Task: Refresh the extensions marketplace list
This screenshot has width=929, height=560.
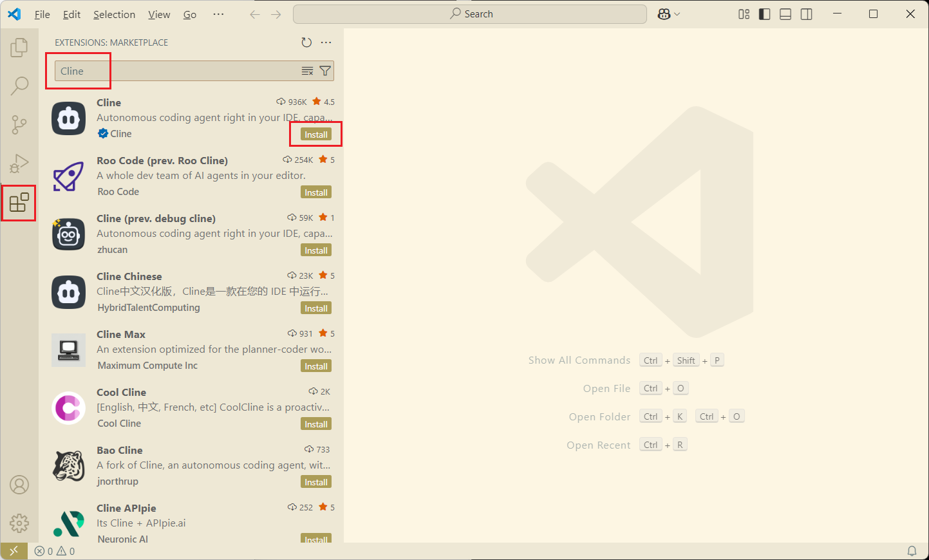Action: (306, 42)
